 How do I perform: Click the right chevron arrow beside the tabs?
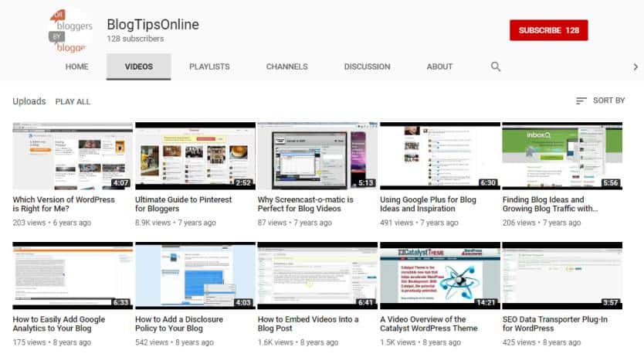pos(636,67)
